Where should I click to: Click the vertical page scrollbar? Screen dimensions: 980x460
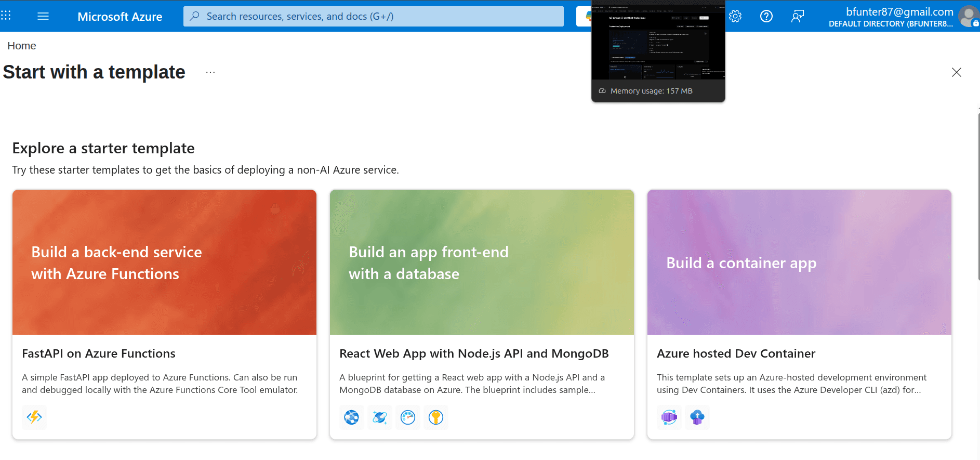(978, 198)
